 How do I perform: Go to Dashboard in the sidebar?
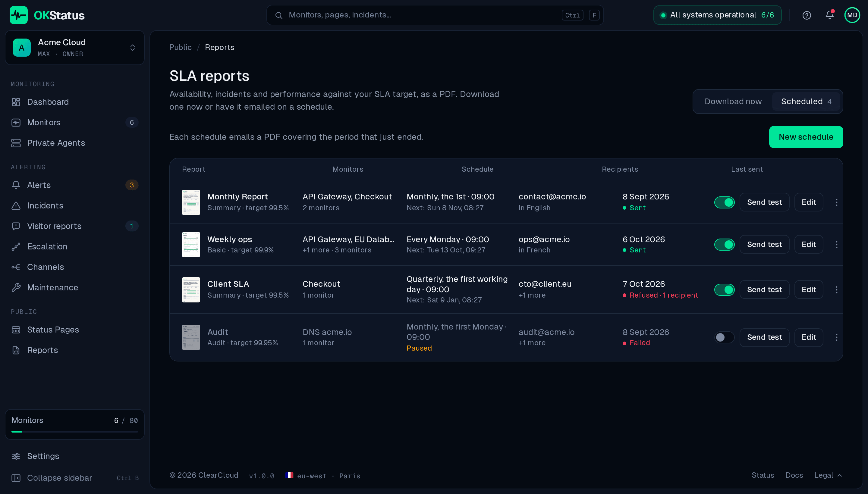coord(75,102)
